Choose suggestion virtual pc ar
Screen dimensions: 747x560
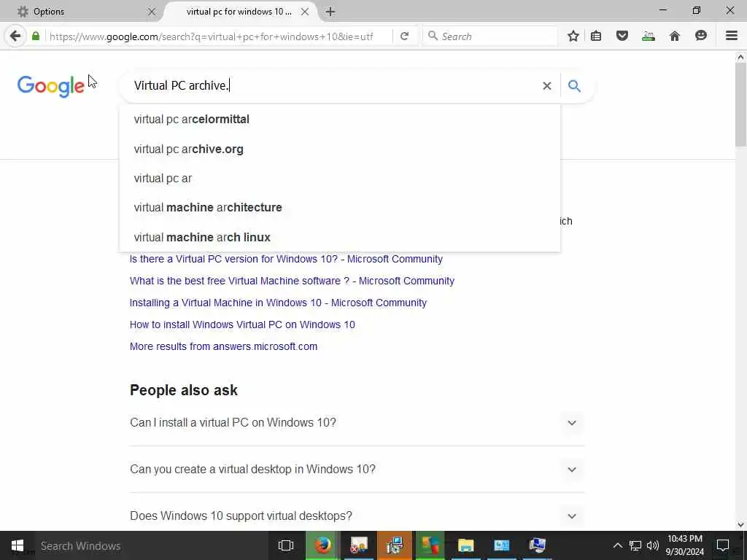tap(340, 178)
